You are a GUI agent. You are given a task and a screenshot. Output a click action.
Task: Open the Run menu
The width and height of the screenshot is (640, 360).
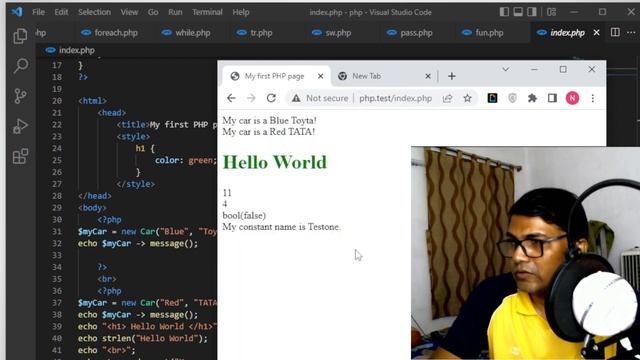(175, 12)
